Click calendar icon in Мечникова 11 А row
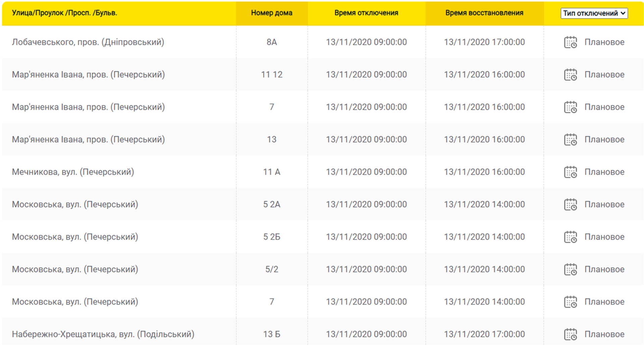 point(570,172)
